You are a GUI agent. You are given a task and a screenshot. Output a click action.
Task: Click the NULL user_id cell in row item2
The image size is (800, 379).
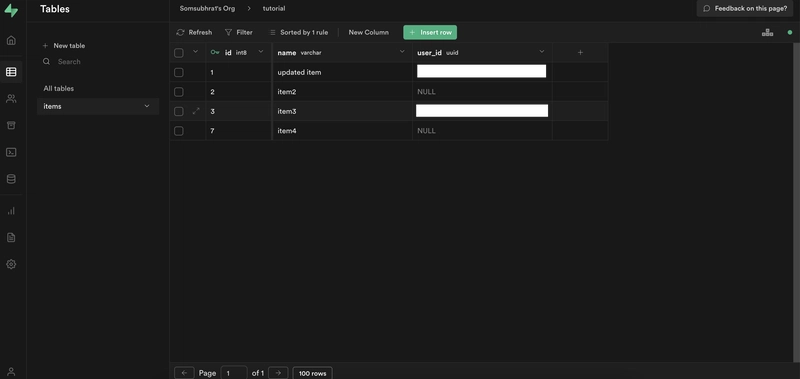click(482, 92)
